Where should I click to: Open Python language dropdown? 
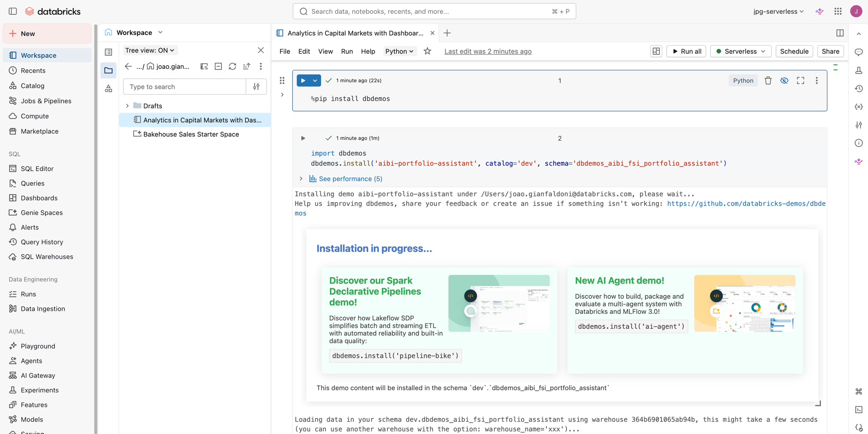click(399, 51)
